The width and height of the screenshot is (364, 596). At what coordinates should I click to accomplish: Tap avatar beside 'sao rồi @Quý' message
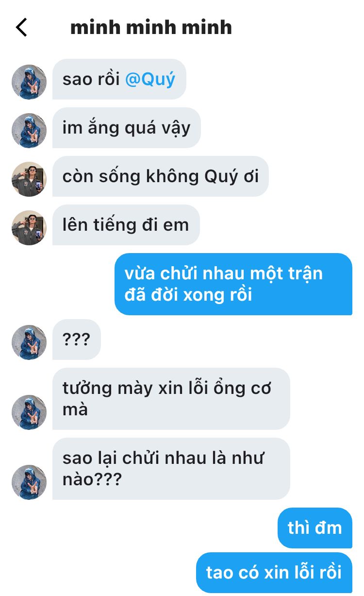[x=29, y=82]
